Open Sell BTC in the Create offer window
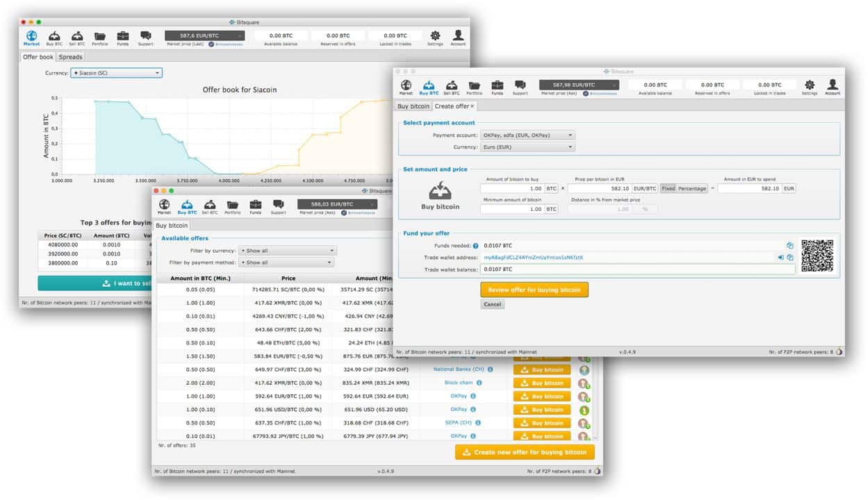This screenshot has width=868, height=500. click(x=452, y=87)
